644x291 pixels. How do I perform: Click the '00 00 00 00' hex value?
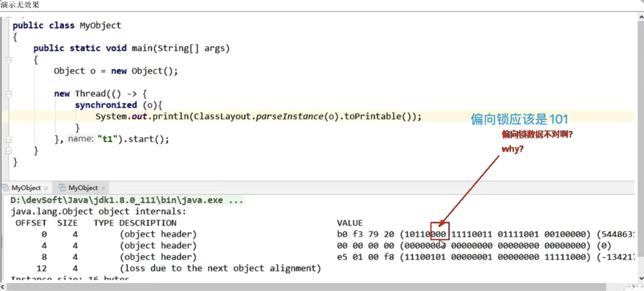point(365,246)
